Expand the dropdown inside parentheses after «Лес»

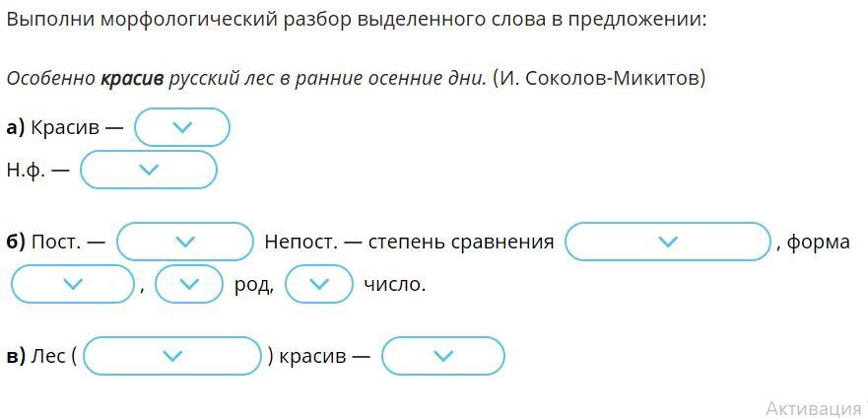pos(172,356)
